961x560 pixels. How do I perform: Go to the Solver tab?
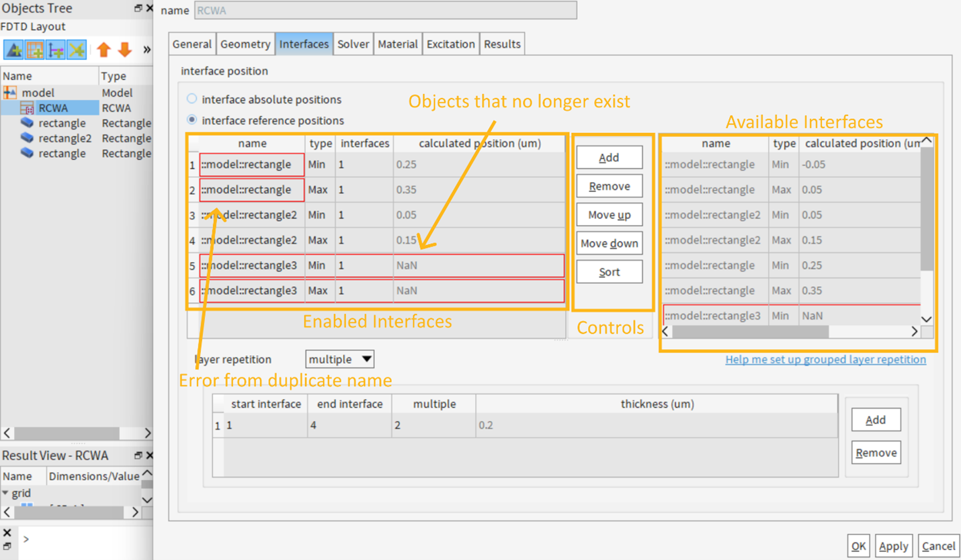[353, 44]
